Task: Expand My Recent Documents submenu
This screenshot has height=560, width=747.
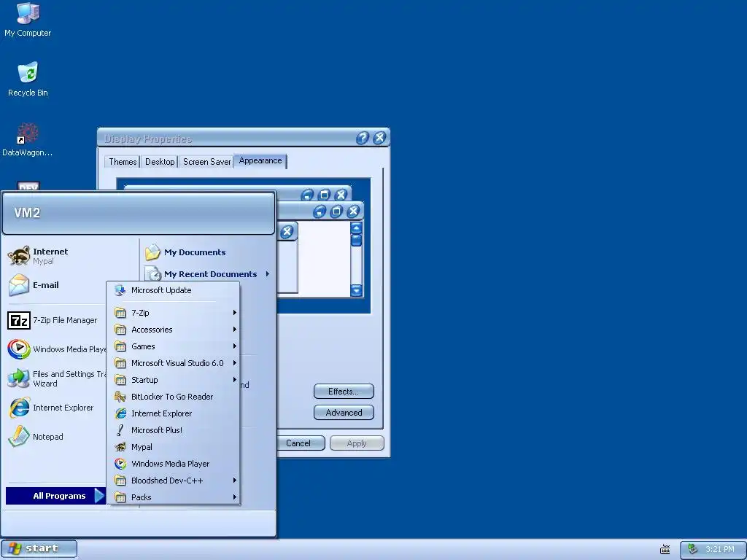Action: point(208,274)
